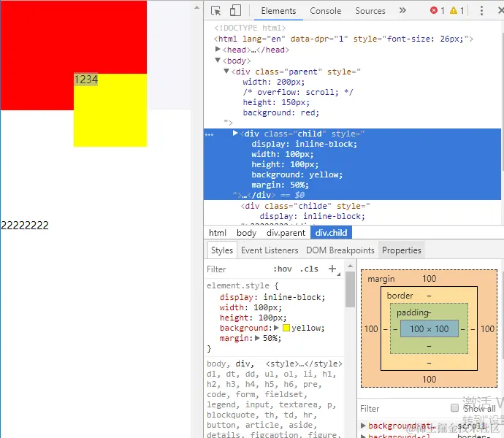Click the overflow: scroll comment line
The image size is (504, 438).
pyautogui.click(x=298, y=92)
